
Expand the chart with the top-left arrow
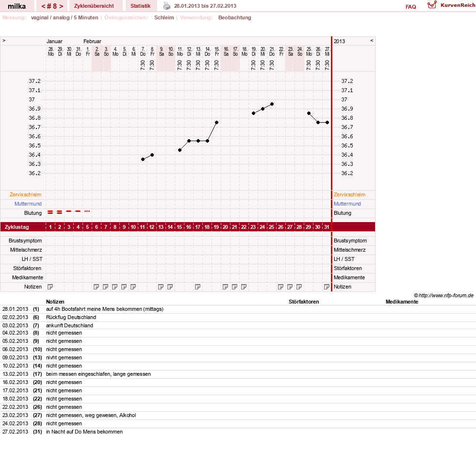[x=4, y=40]
